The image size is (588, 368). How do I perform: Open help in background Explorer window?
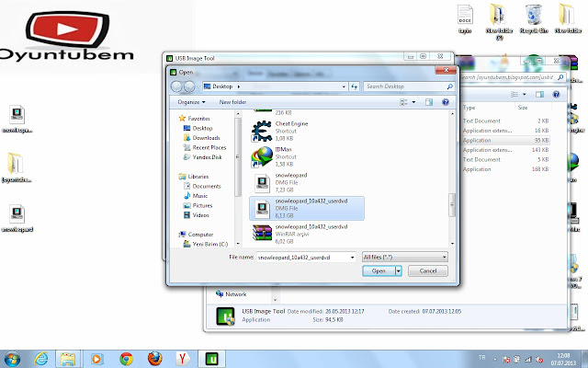click(556, 94)
